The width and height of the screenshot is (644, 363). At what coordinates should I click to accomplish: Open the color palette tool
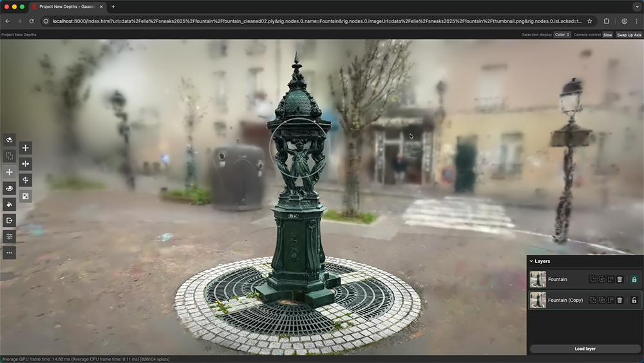coord(10,188)
